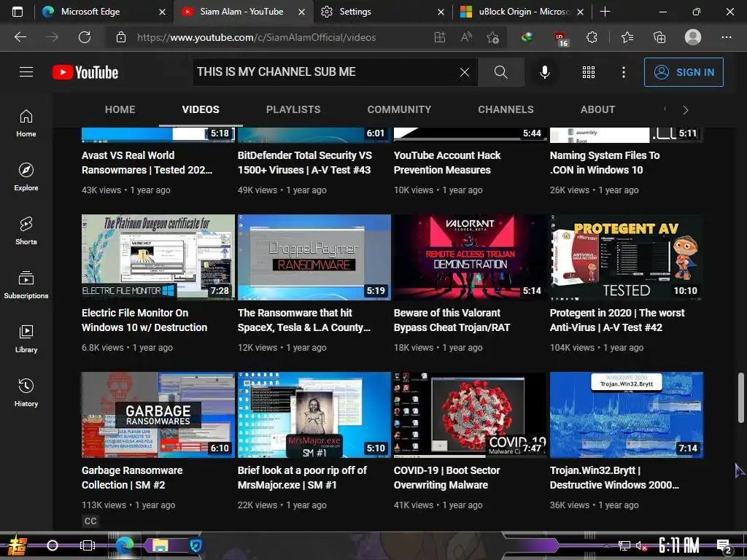Open the CHANNELS tab

[506, 109]
